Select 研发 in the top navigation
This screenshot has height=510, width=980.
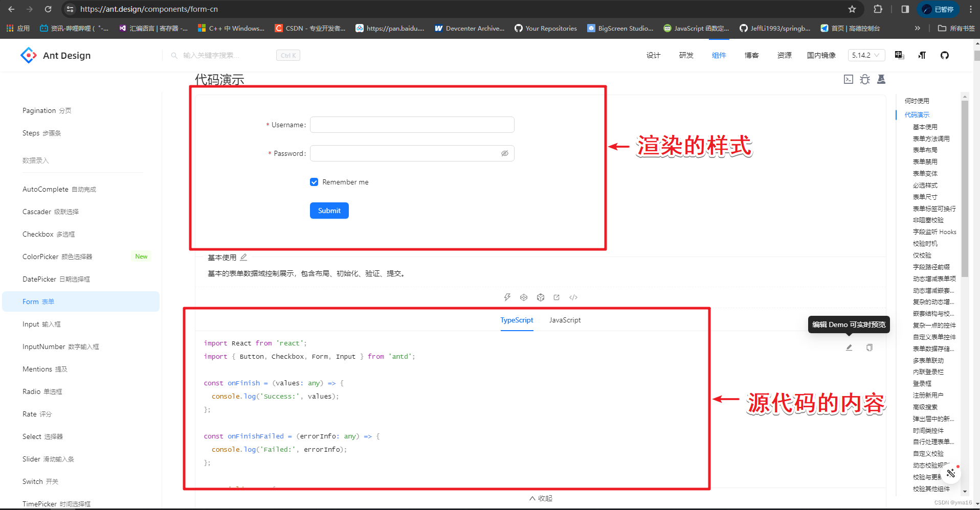coord(686,55)
